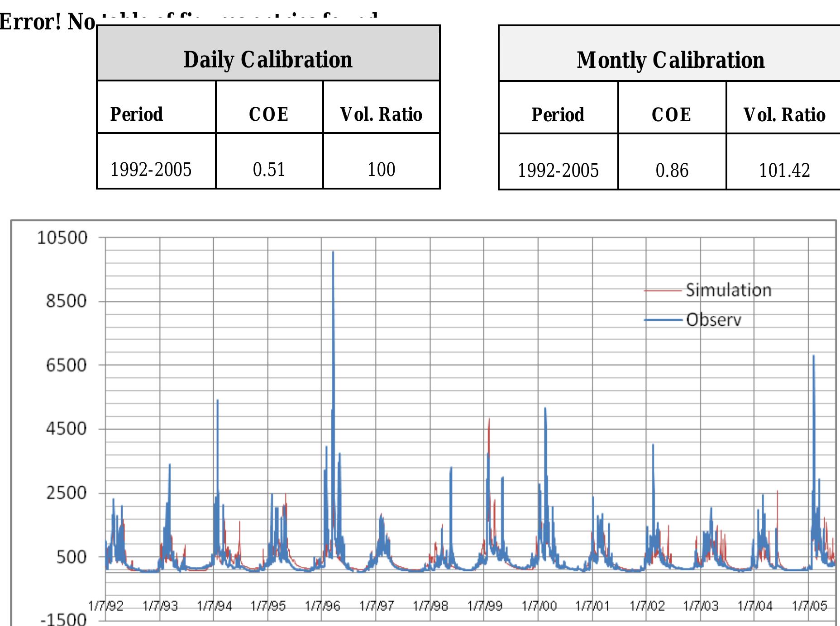Select the 1/7/96 x-axis date label
The height and width of the screenshot is (626, 840).
(x=322, y=606)
